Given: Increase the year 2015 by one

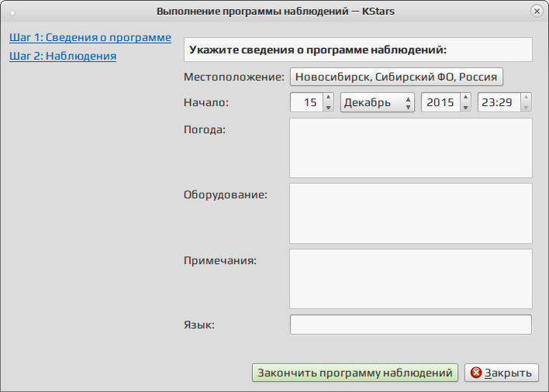Looking at the screenshot, I should (465, 97).
